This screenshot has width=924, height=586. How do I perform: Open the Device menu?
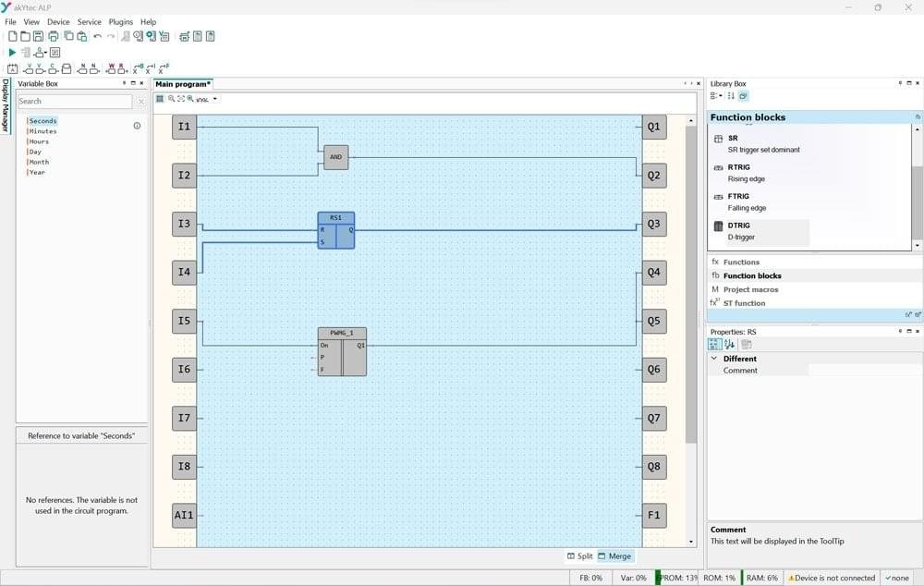pos(58,21)
